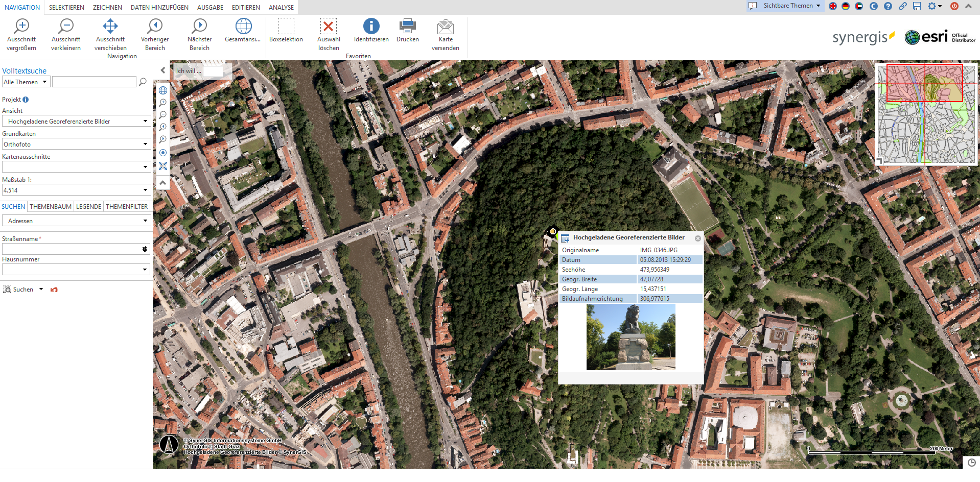Select the zoom-in magnifier on the map toolbar
Viewport: 980px width, 482px height.
pos(162,103)
